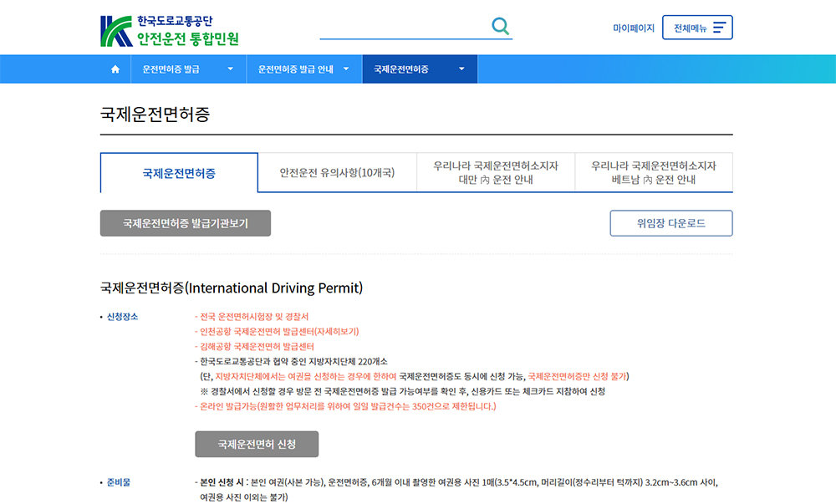The height and width of the screenshot is (504, 836).
Task: Open the 국제운전면허증 breadcrumb dropdown
Action: [420, 69]
